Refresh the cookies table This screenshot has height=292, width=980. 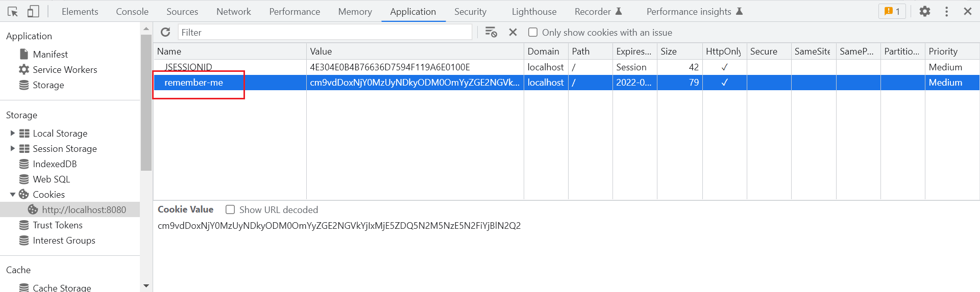click(x=165, y=33)
